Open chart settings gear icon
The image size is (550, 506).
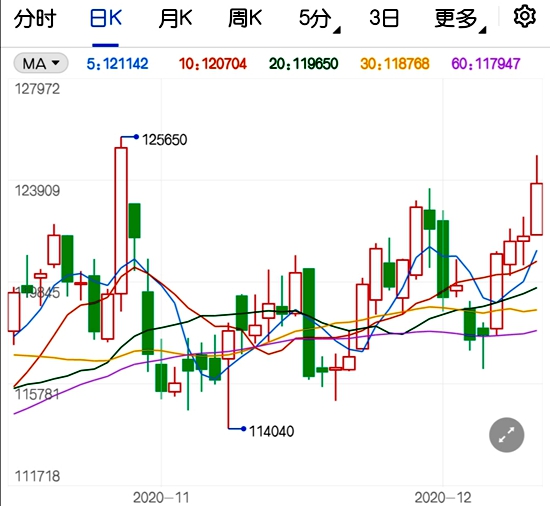[x=524, y=16]
